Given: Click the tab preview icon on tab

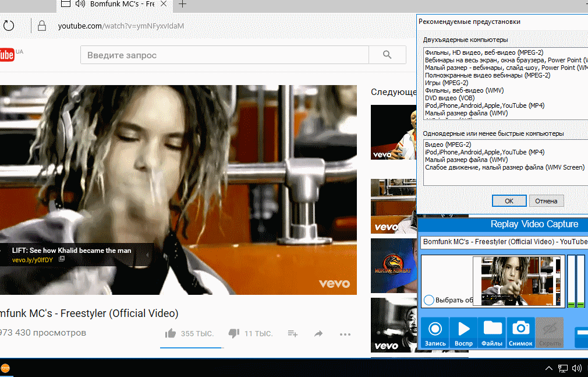Looking at the screenshot, I should pos(66,3).
